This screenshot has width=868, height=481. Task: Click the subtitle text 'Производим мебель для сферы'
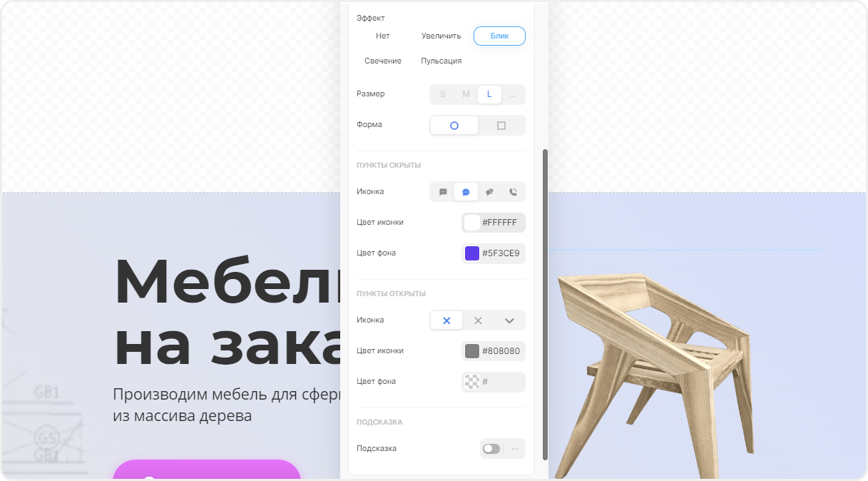coord(227,394)
